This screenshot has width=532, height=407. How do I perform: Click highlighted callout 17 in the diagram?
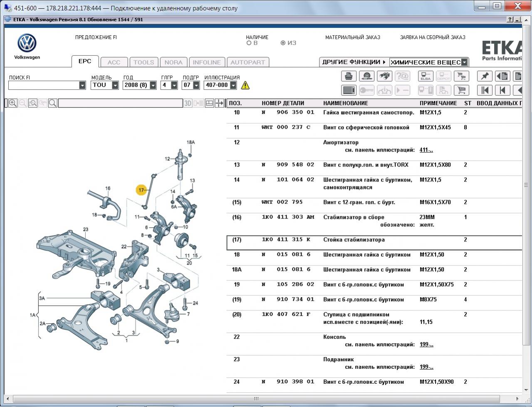[x=141, y=190]
